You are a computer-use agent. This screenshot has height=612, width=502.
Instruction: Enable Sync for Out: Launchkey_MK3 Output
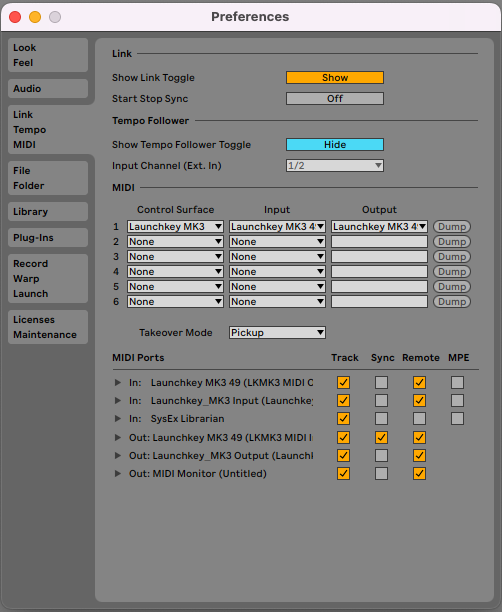pos(381,455)
